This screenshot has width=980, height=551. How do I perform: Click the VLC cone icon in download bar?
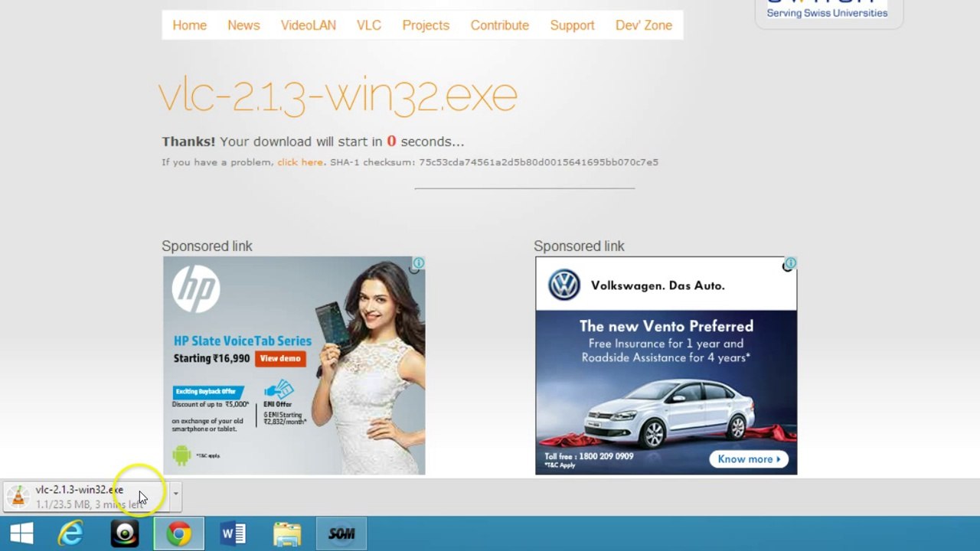[18, 497]
